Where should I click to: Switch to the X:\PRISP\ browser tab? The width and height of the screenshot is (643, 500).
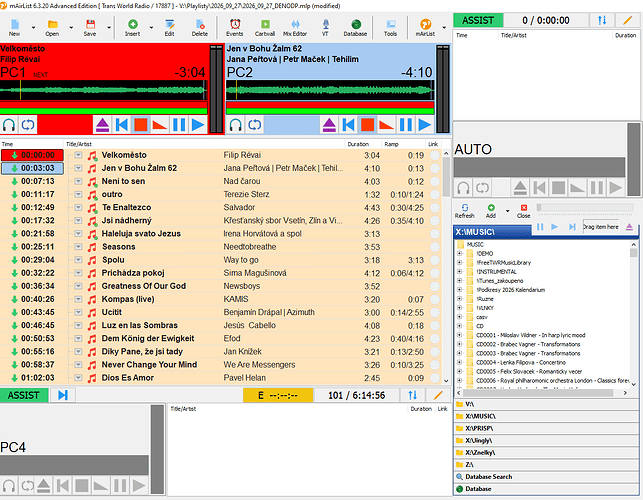pos(546,428)
